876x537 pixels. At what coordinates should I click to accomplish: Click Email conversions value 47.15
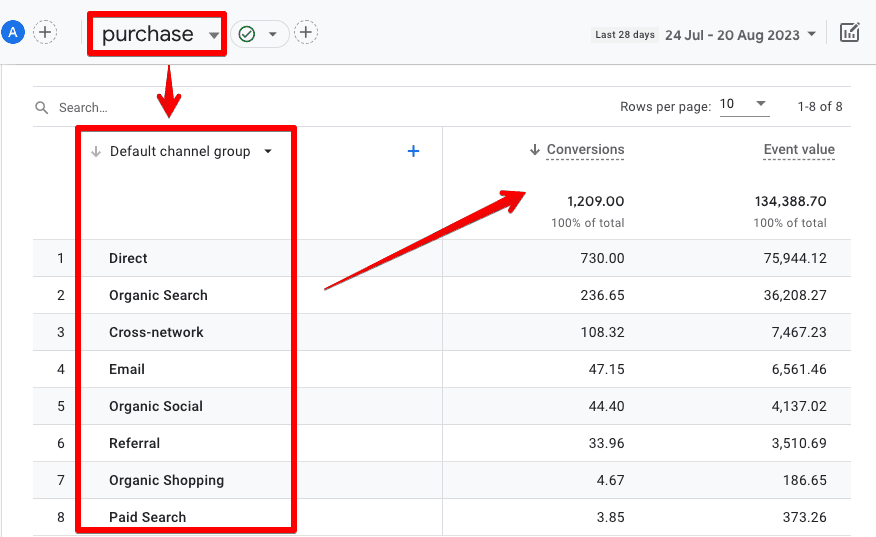[x=607, y=369]
